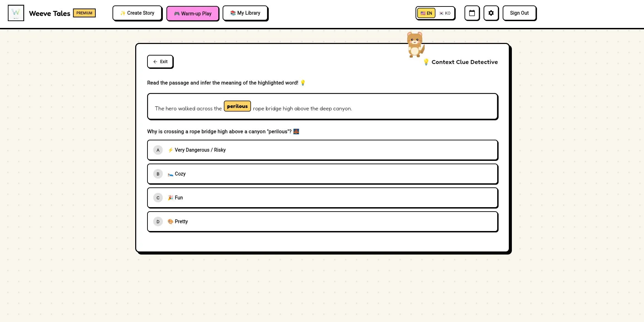Choose answer C Fun
644x322 pixels.
click(323, 198)
